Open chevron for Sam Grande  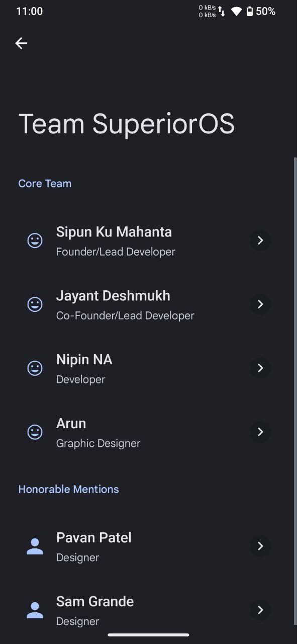pyautogui.click(x=260, y=610)
